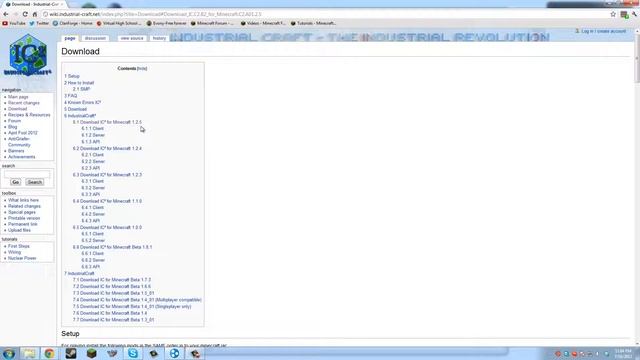The height and width of the screenshot is (360, 640).
Task: Open the view source tab
Action: [x=132, y=38]
